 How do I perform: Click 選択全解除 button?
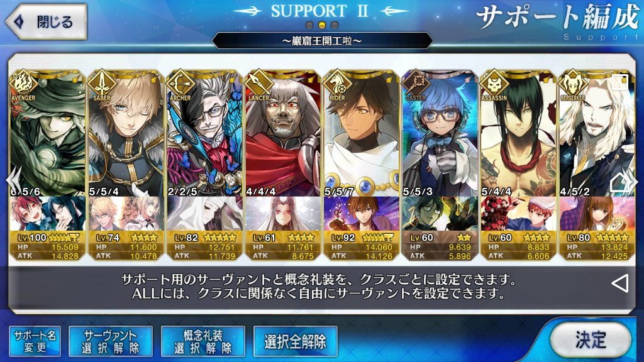click(296, 341)
